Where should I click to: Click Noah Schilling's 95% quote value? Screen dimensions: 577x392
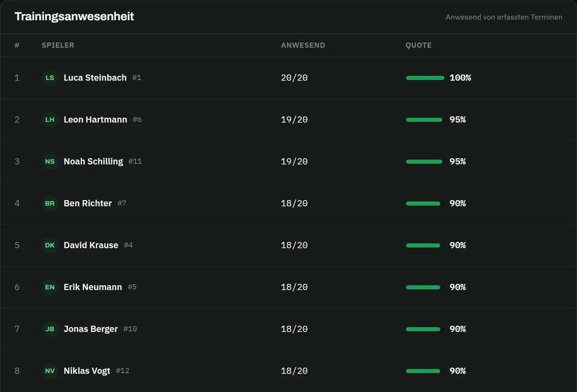[458, 162]
